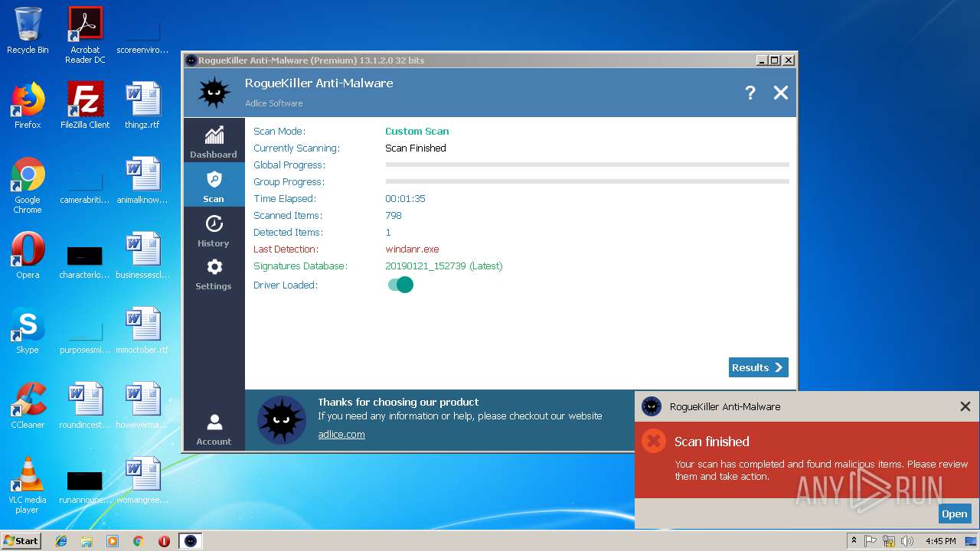Click the Scanned Items value 798
The width and height of the screenshot is (980, 551).
[394, 215]
